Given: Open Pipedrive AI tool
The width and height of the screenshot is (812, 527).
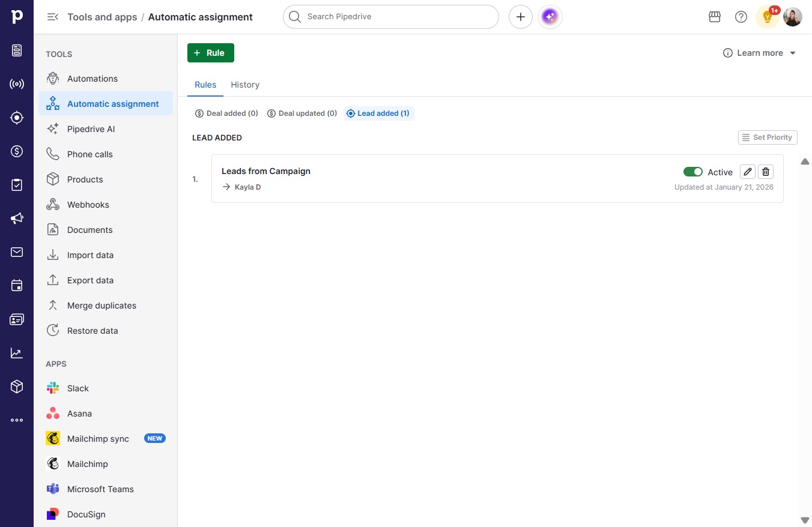Looking at the screenshot, I should point(106,129).
